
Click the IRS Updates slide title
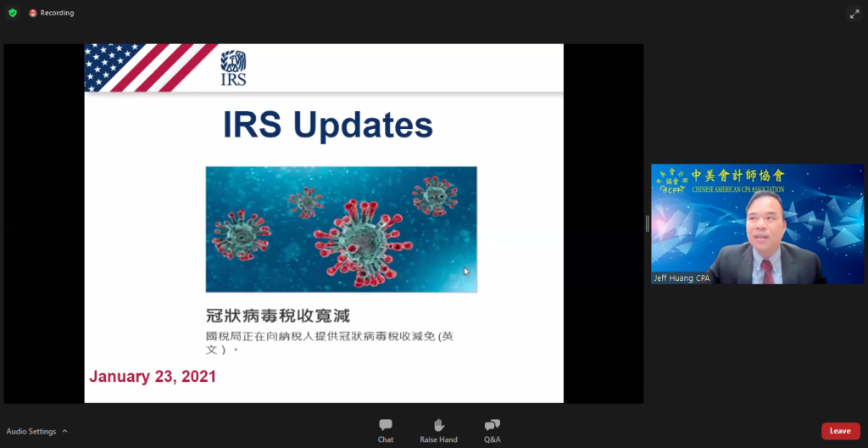328,124
